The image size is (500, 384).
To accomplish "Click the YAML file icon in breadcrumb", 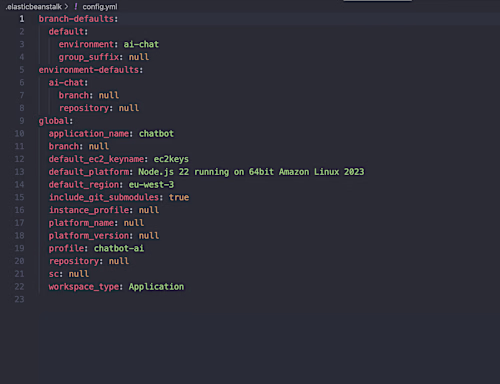I will pyautogui.click(x=76, y=6).
